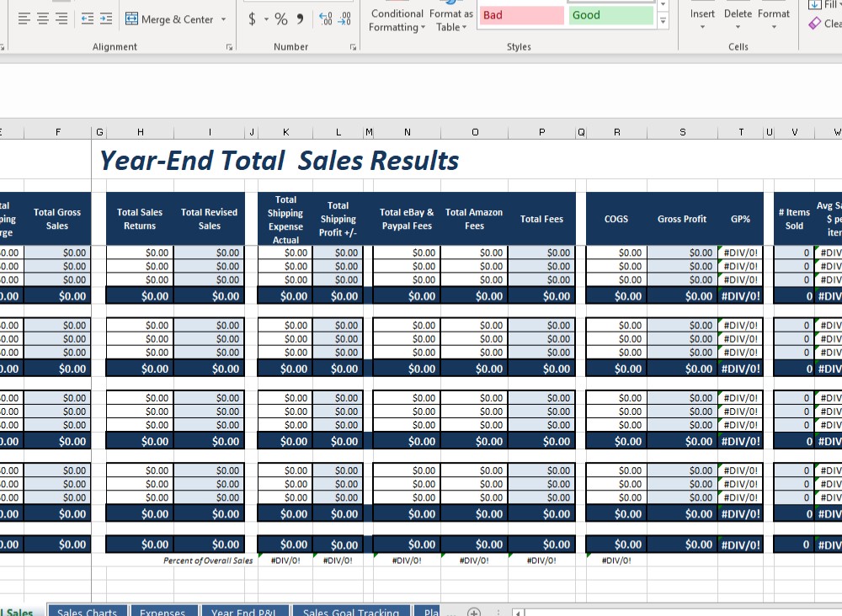The width and height of the screenshot is (842, 616).
Task: Open the Sales Goal Tracking sheet
Action: tap(351, 612)
